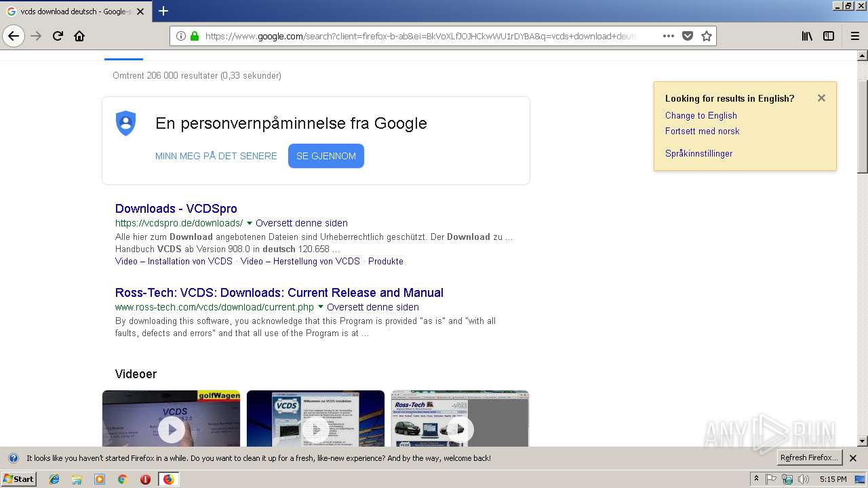Launch the media player taskbar icon

tap(100, 479)
